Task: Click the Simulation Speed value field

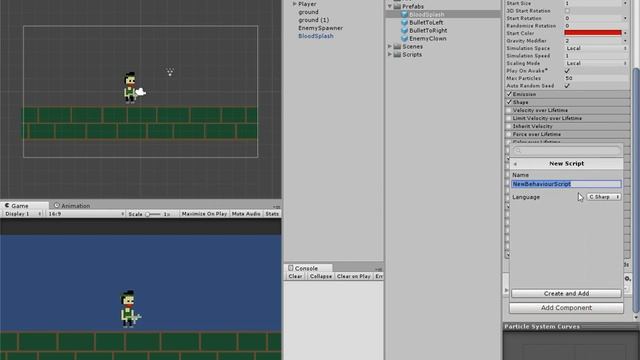Action: [x=596, y=56]
